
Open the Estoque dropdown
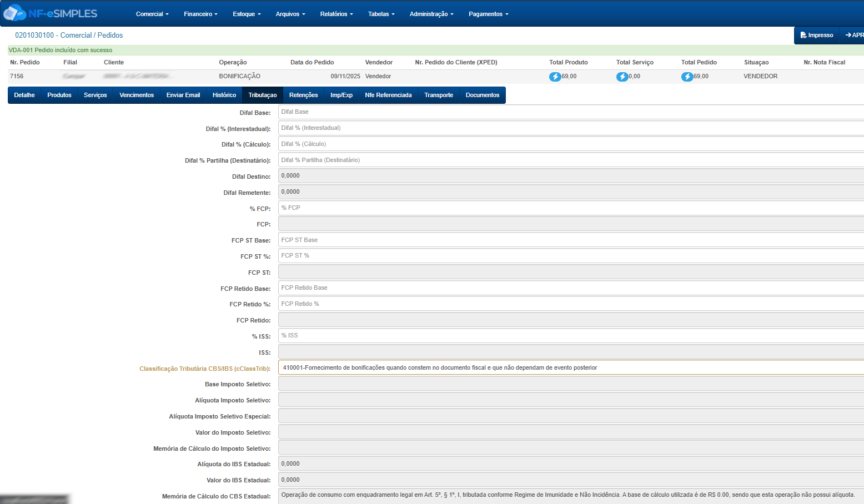pos(247,14)
